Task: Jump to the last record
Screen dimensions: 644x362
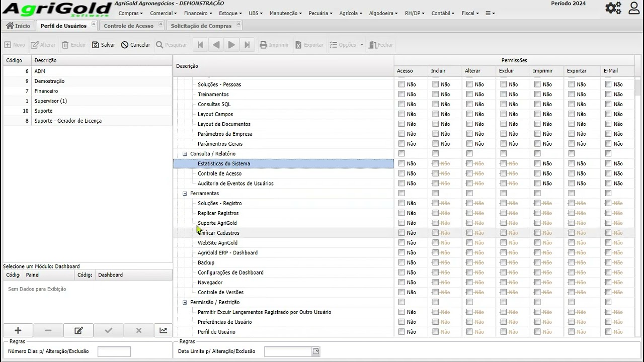Action: click(247, 45)
